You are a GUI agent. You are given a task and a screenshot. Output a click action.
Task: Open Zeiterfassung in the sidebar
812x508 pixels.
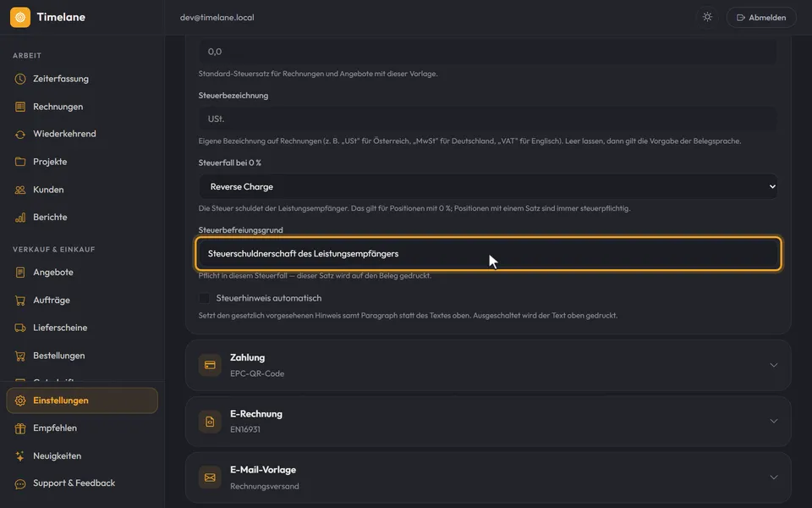coord(82,79)
